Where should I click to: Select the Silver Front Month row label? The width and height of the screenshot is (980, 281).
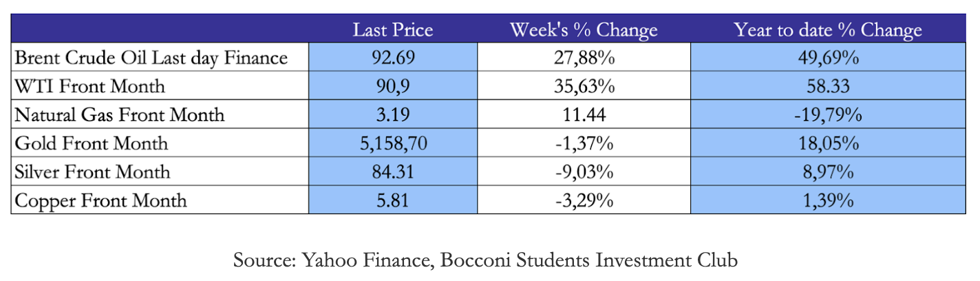pos(92,171)
